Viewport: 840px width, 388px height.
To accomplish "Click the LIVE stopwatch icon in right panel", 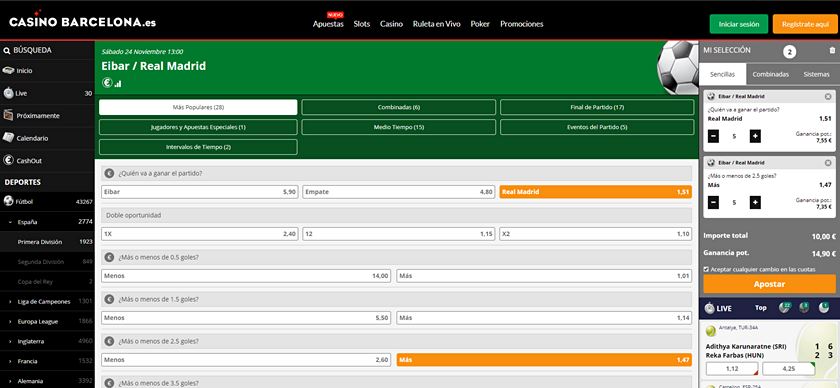I will coord(709,308).
